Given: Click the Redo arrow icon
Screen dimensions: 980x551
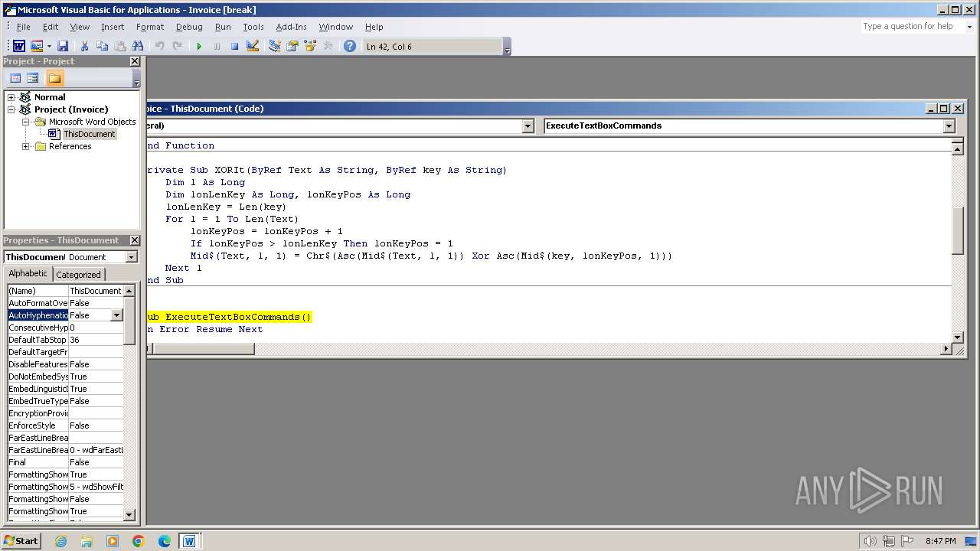Looking at the screenshot, I should point(177,47).
